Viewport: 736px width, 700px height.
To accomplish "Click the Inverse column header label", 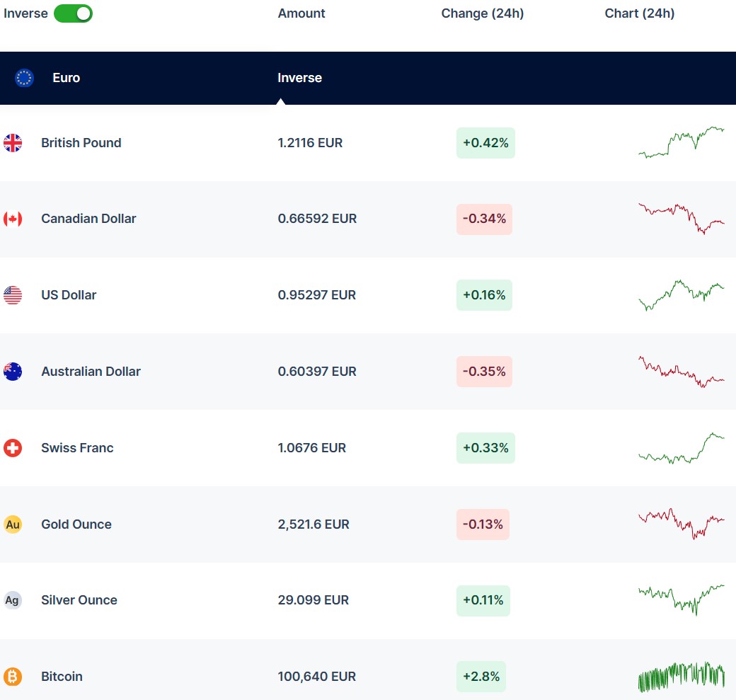I will click(x=299, y=78).
